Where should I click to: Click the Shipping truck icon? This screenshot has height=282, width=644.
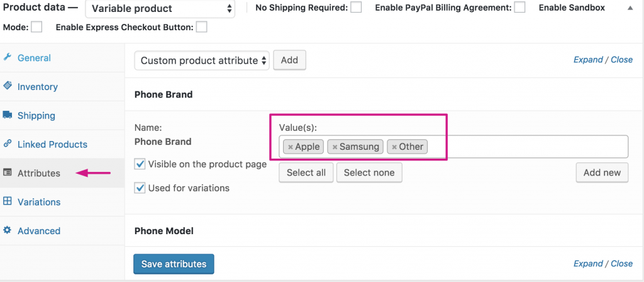[8, 115]
